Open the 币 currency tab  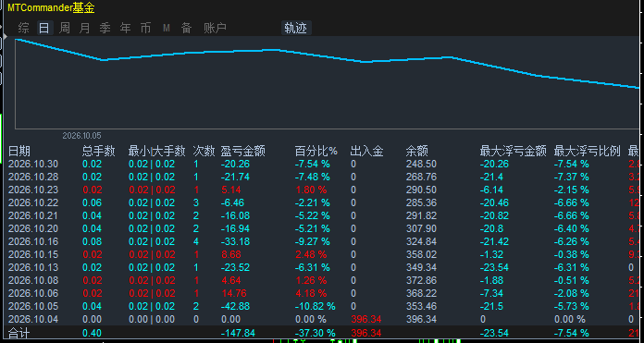146,28
